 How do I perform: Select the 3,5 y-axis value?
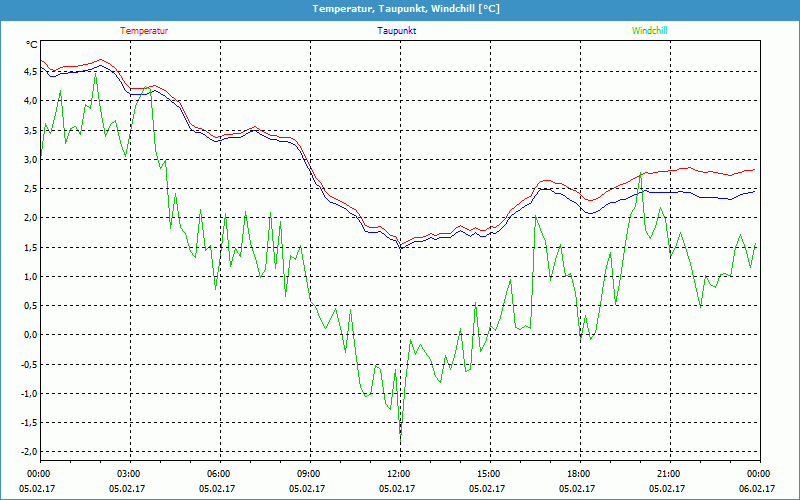point(31,131)
